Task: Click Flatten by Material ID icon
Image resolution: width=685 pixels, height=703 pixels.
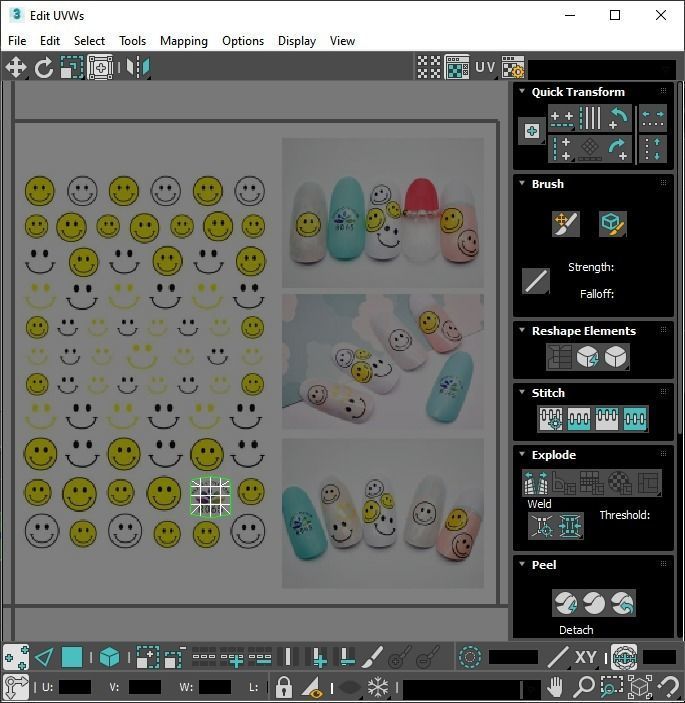Action: [x=620, y=482]
